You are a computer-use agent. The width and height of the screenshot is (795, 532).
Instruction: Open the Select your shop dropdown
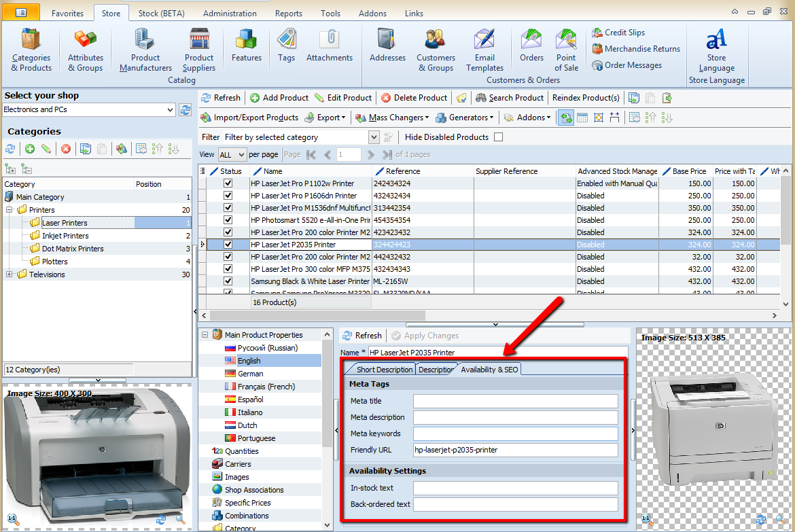pyautogui.click(x=89, y=109)
